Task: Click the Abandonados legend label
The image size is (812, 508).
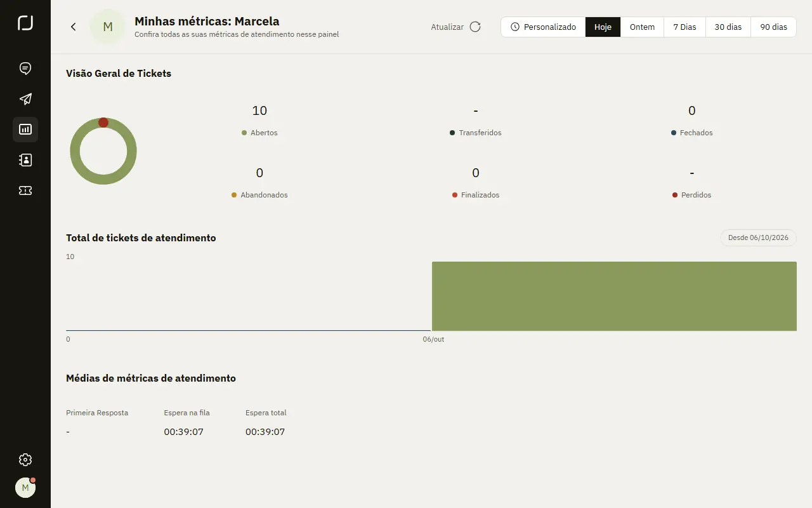Action: pos(264,195)
